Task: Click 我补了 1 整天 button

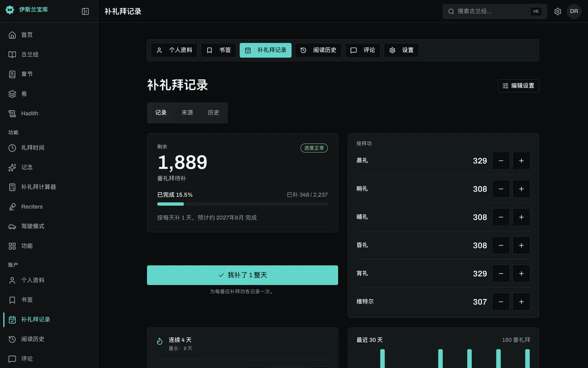Action: click(243, 275)
